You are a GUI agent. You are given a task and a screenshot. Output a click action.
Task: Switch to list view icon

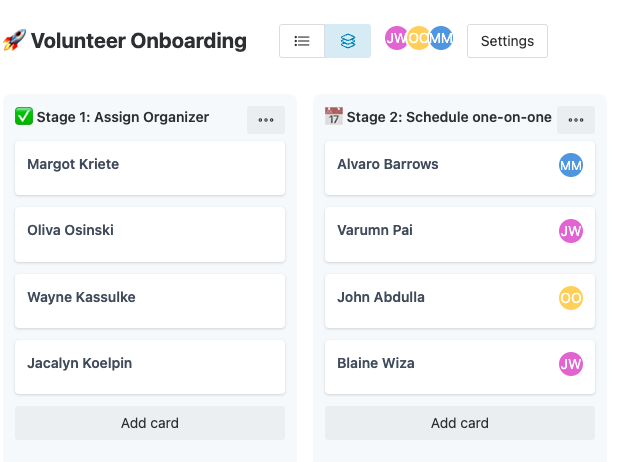pyautogui.click(x=302, y=41)
